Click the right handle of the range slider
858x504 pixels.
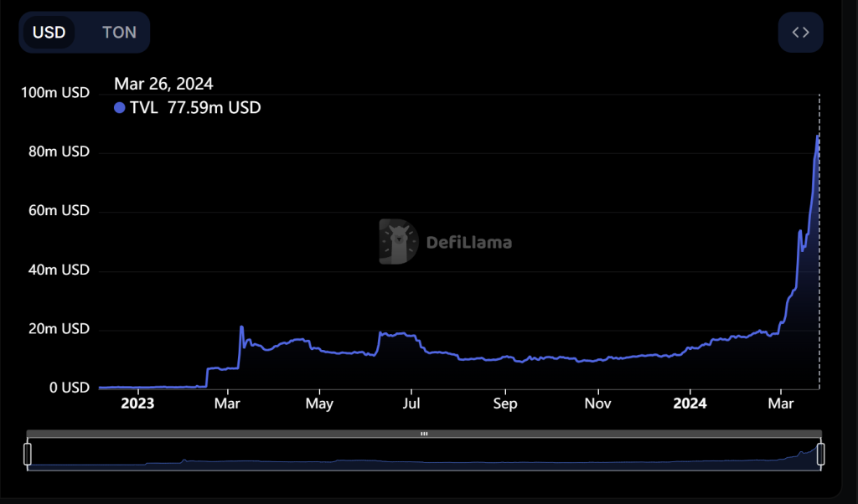click(x=820, y=455)
